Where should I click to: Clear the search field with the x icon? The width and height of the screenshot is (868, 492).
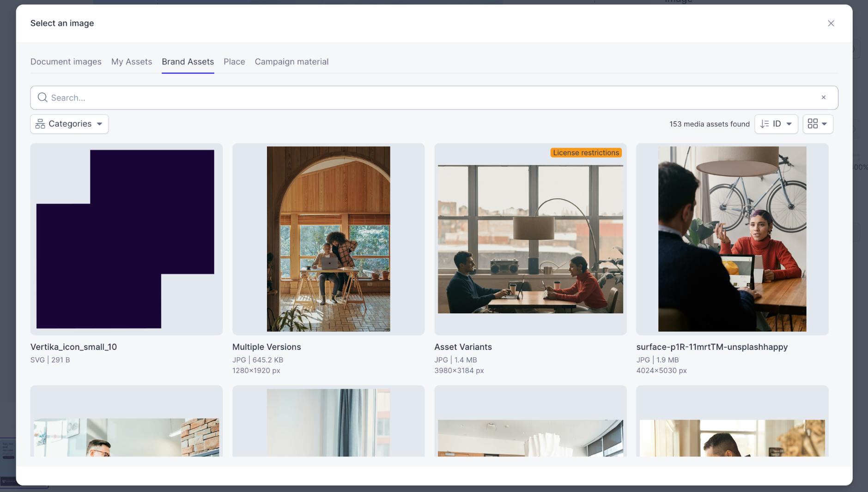(x=823, y=97)
